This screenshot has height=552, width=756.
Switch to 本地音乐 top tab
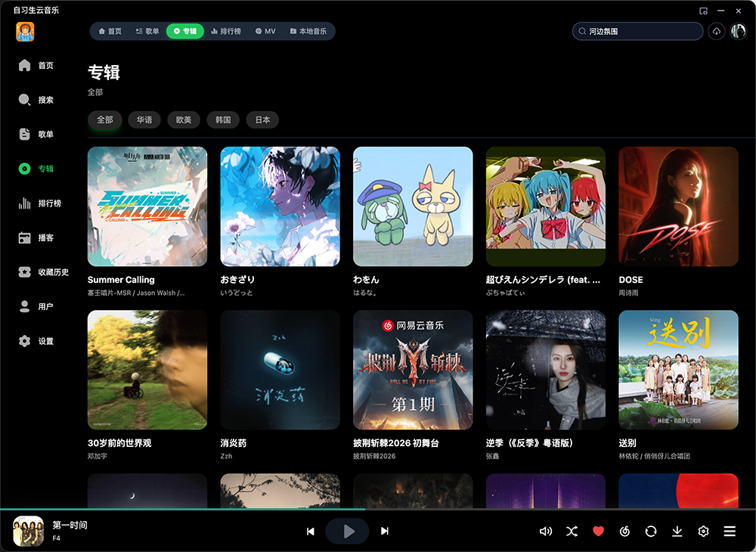[308, 31]
